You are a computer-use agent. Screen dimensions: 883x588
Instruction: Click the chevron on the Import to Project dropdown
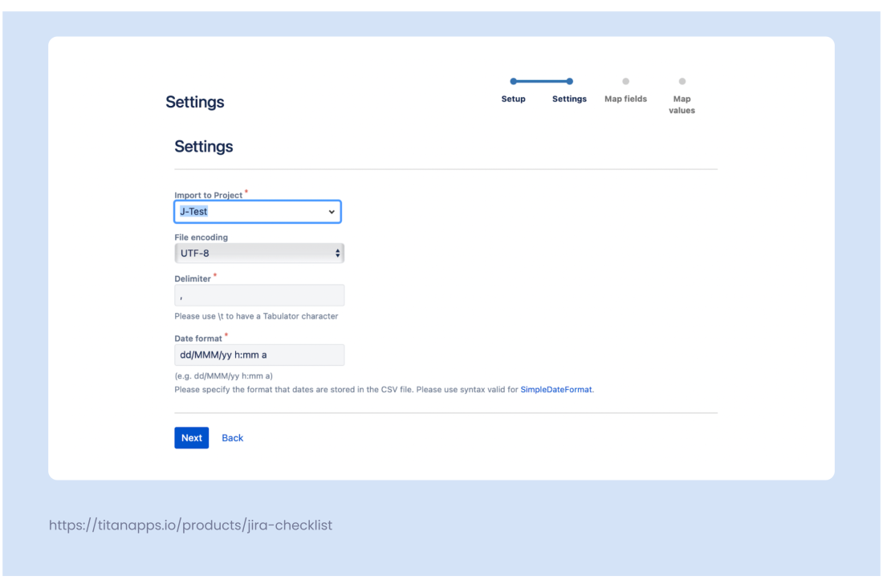click(332, 211)
